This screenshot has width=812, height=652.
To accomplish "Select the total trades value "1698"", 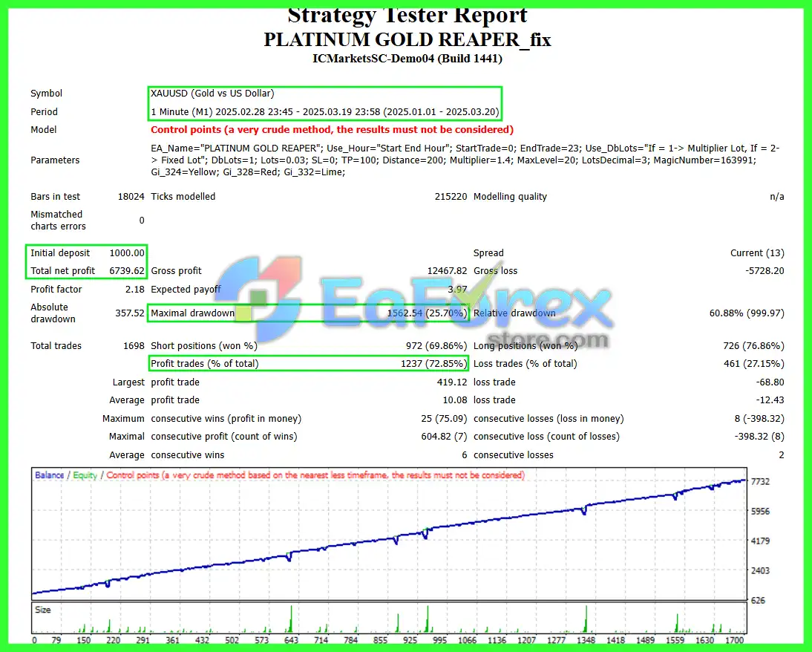I will (134, 346).
